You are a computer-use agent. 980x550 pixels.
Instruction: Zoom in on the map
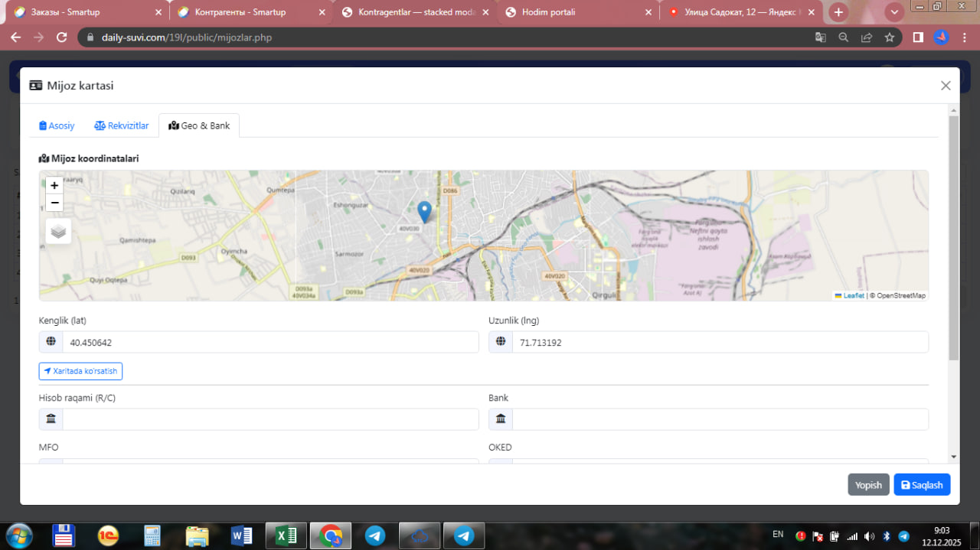pos(54,185)
